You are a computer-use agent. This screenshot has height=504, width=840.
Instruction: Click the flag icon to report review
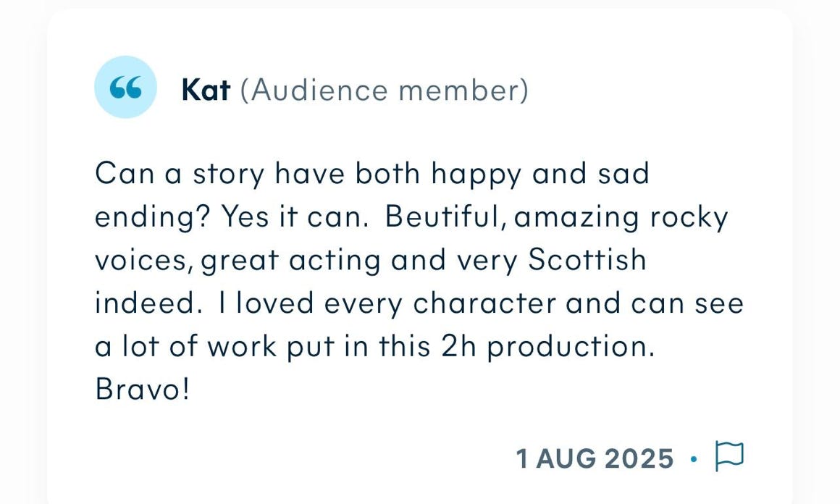coord(729,457)
